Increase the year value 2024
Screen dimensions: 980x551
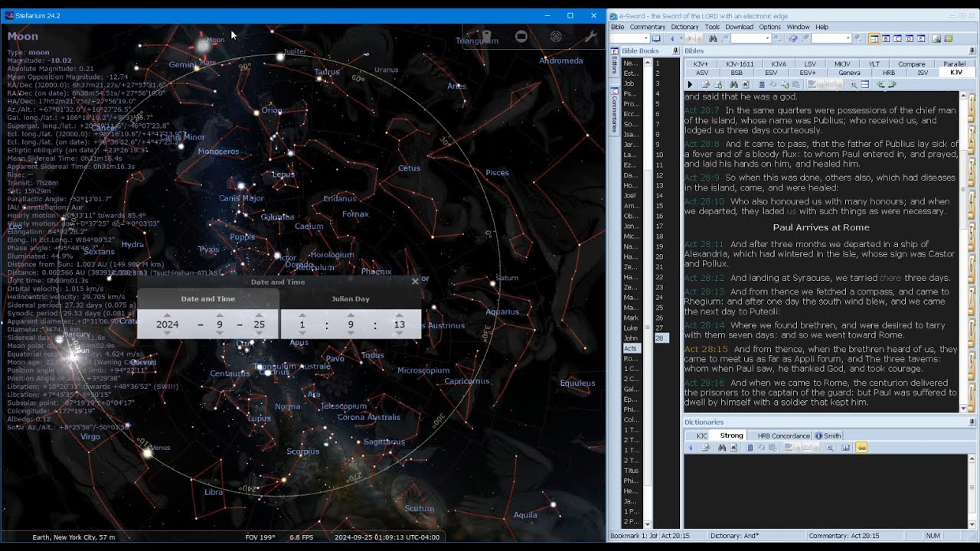click(168, 315)
